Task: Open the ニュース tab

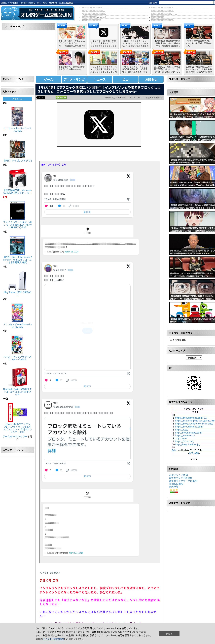Action: point(100,79)
